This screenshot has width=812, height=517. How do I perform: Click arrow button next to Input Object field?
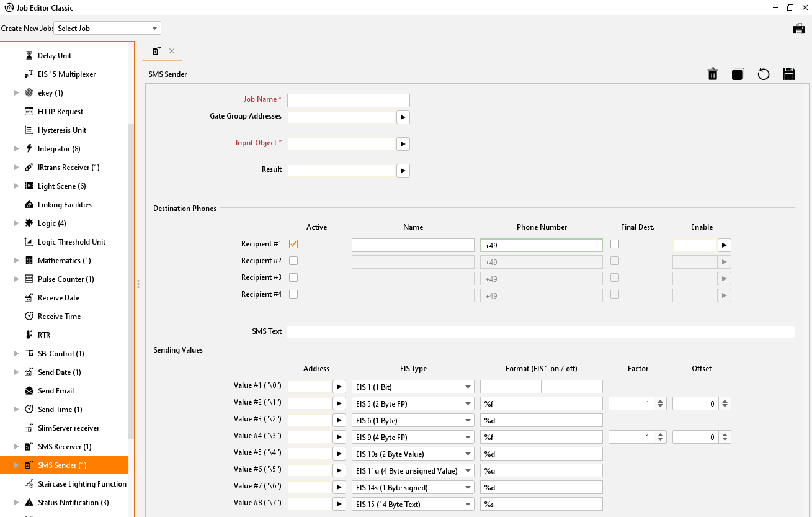click(403, 144)
